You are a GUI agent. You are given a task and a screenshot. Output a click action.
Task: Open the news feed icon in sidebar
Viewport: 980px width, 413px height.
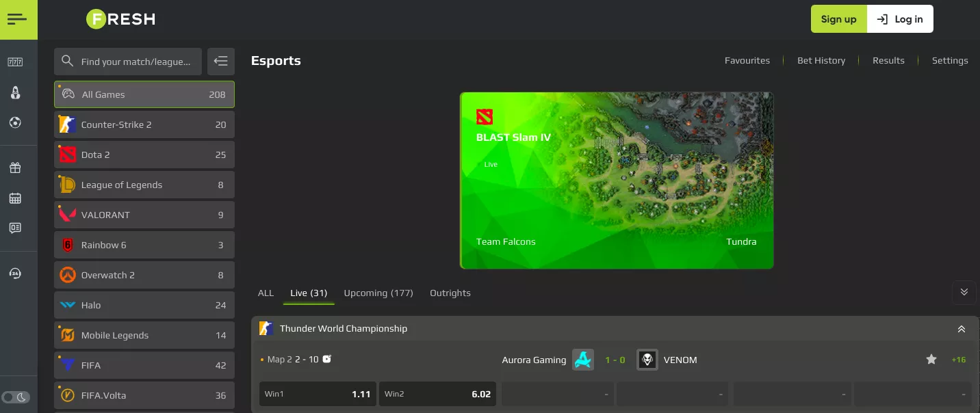[15, 228]
